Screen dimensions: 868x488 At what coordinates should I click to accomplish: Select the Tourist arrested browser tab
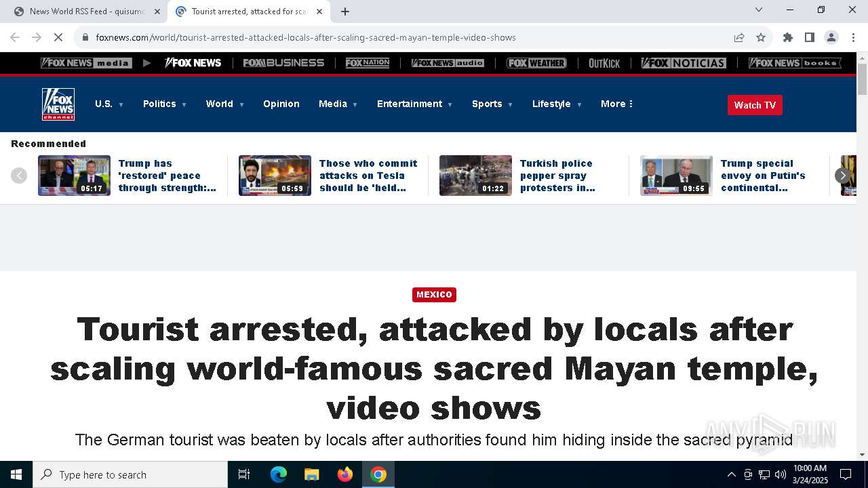coord(249,12)
